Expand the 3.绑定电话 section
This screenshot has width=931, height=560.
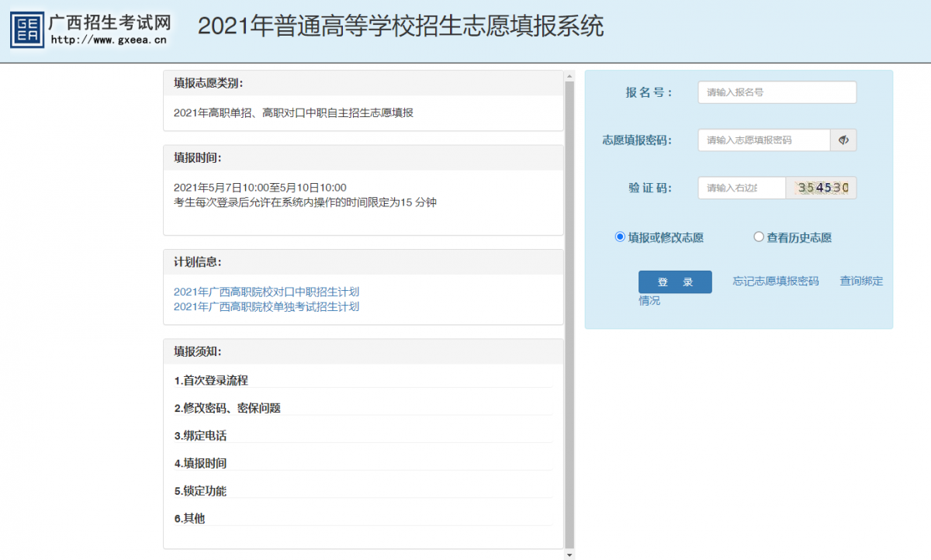200,436
